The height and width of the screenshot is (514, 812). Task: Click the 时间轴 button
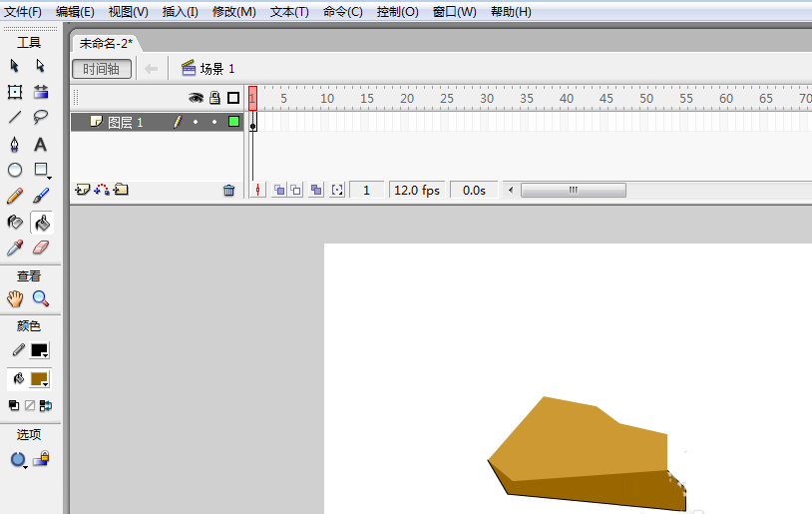click(102, 69)
